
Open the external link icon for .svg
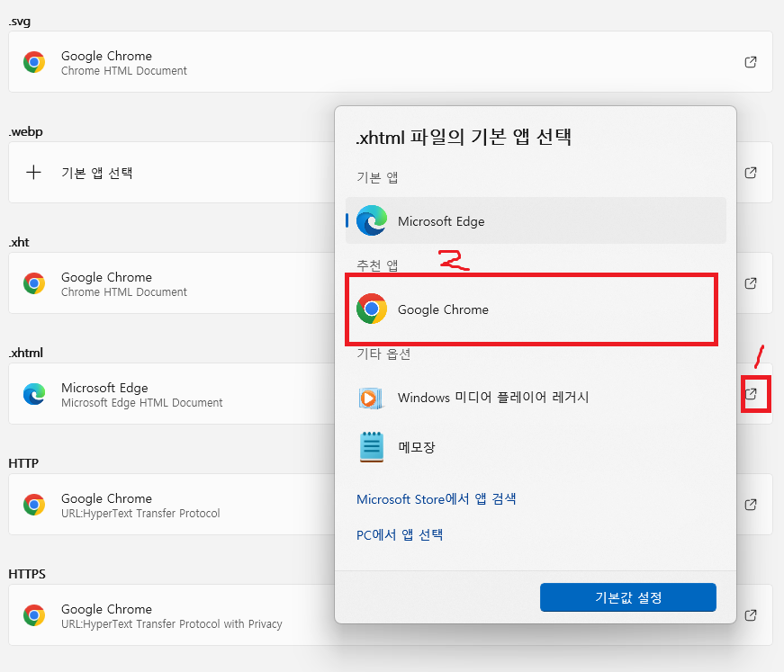751,62
